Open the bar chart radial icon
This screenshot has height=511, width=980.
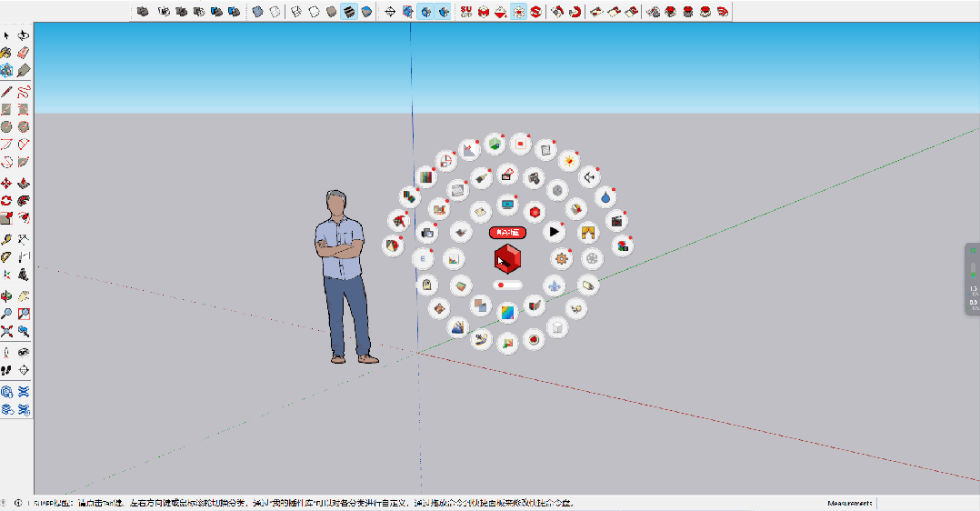[454, 259]
